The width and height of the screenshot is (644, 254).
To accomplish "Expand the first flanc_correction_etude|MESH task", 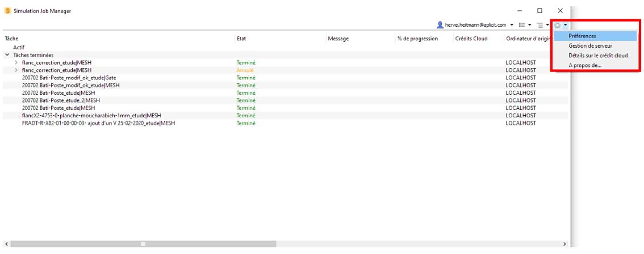I will 16,62.
